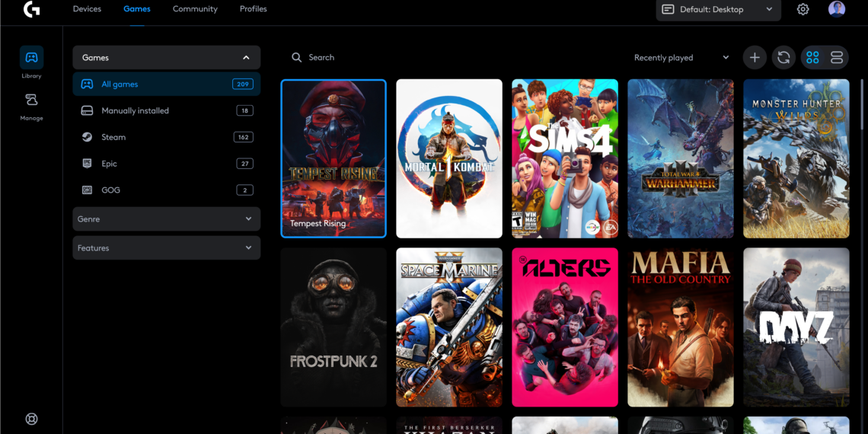Click the Manually installed drive icon

click(x=87, y=110)
